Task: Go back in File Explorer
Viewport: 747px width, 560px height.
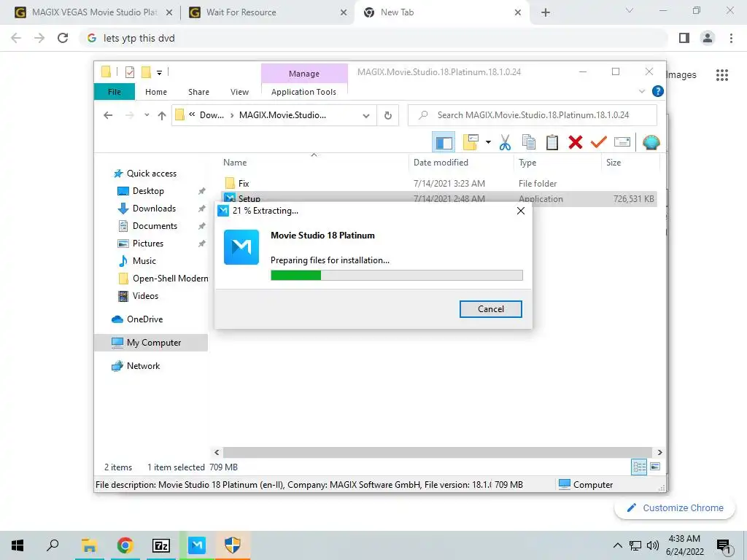Action: (x=108, y=115)
